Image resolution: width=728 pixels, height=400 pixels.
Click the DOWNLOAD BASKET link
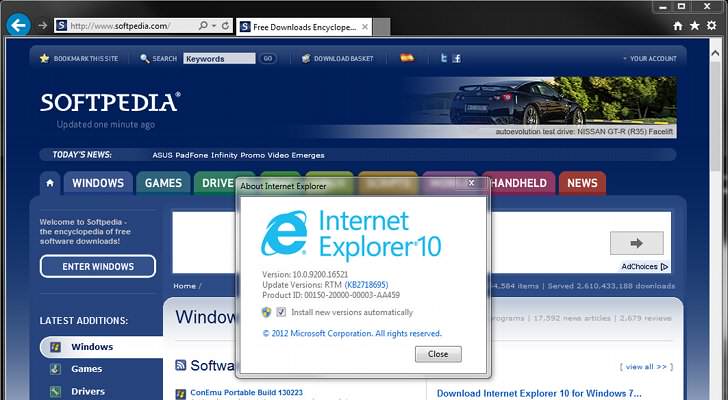pyautogui.click(x=338, y=59)
